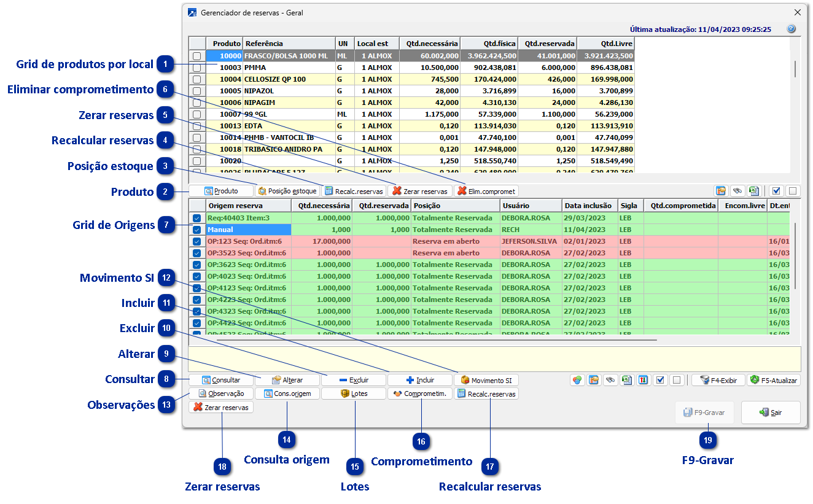Click the Origem reserva column header

249,206
